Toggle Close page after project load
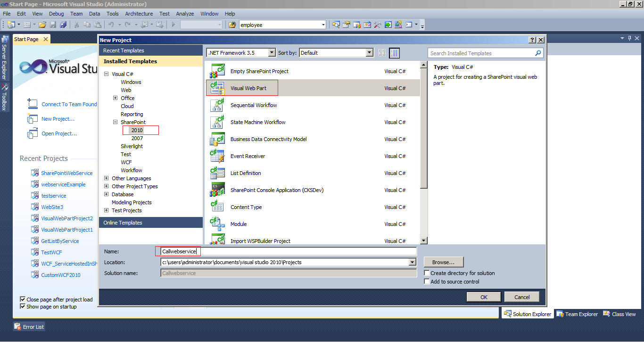 [23, 299]
